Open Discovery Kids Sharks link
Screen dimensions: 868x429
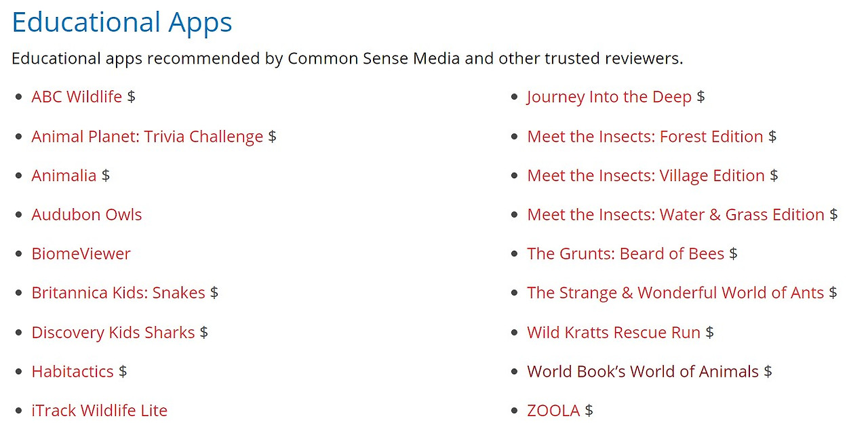(x=113, y=333)
